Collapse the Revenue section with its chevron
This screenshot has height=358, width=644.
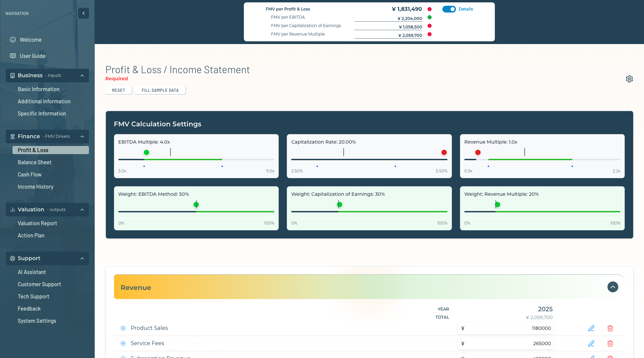pos(613,287)
